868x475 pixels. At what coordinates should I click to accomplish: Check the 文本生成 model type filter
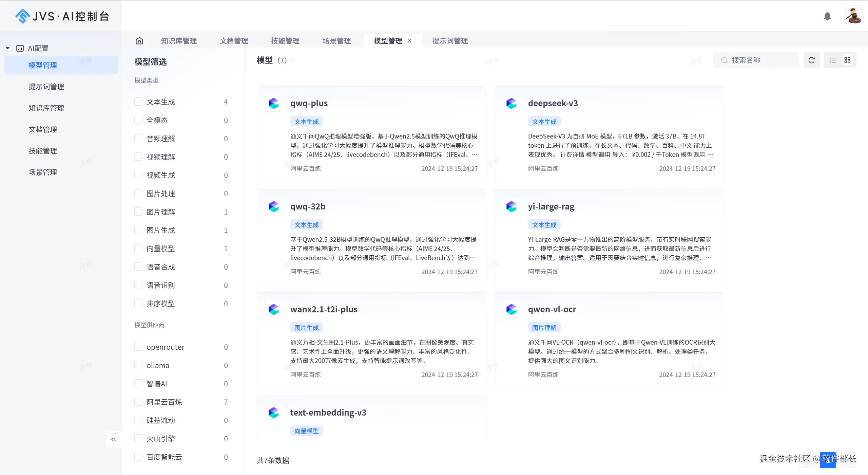(138, 102)
